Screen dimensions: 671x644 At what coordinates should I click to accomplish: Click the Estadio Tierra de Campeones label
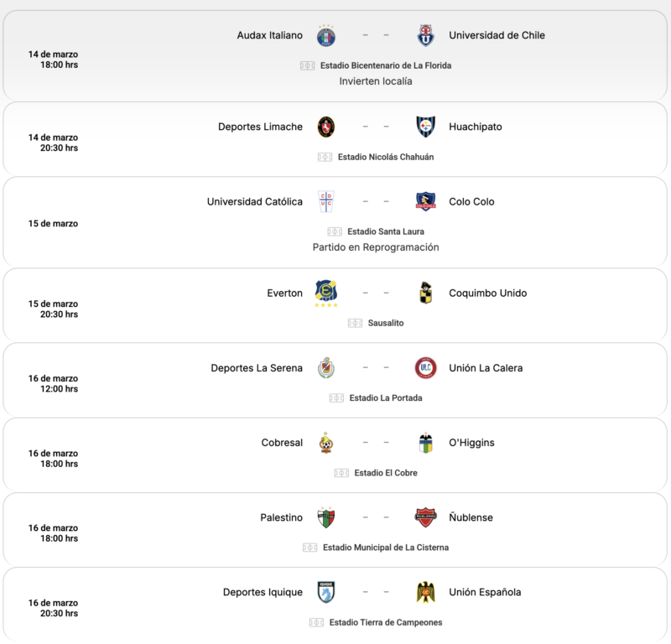386,622
